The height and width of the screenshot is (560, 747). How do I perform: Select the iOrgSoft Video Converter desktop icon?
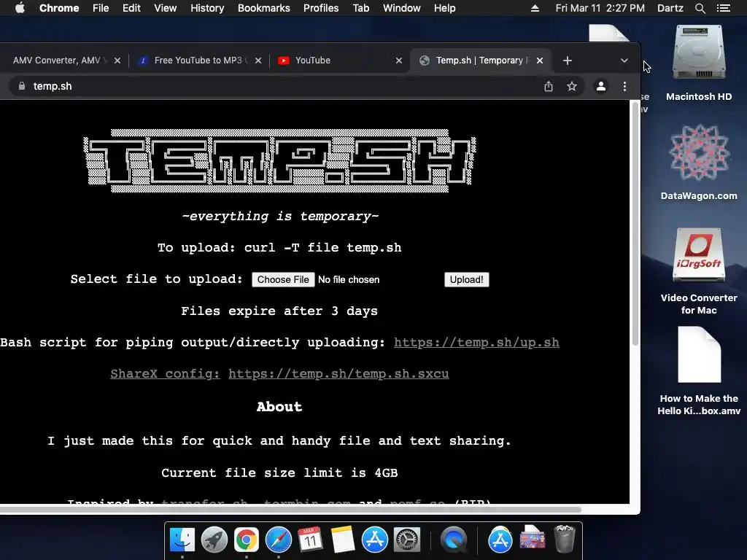tap(699, 271)
